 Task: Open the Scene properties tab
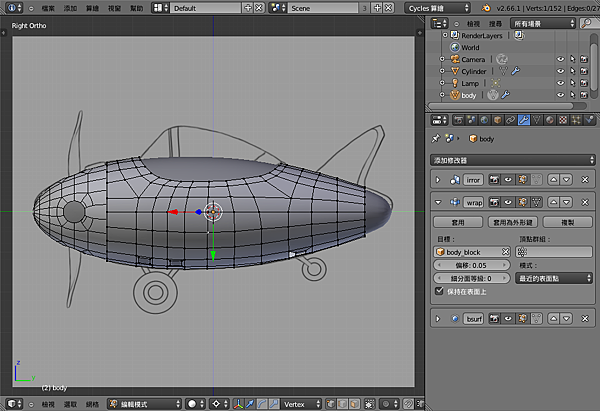coord(471,120)
